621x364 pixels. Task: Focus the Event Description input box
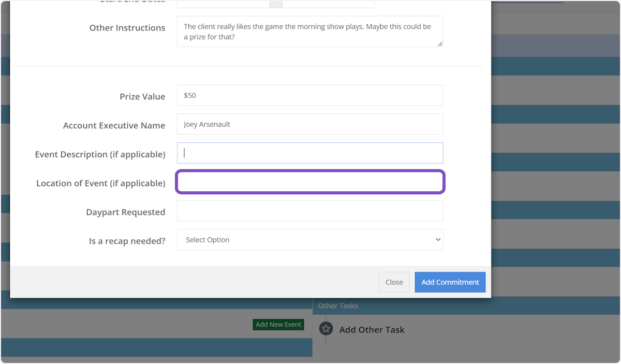click(309, 153)
